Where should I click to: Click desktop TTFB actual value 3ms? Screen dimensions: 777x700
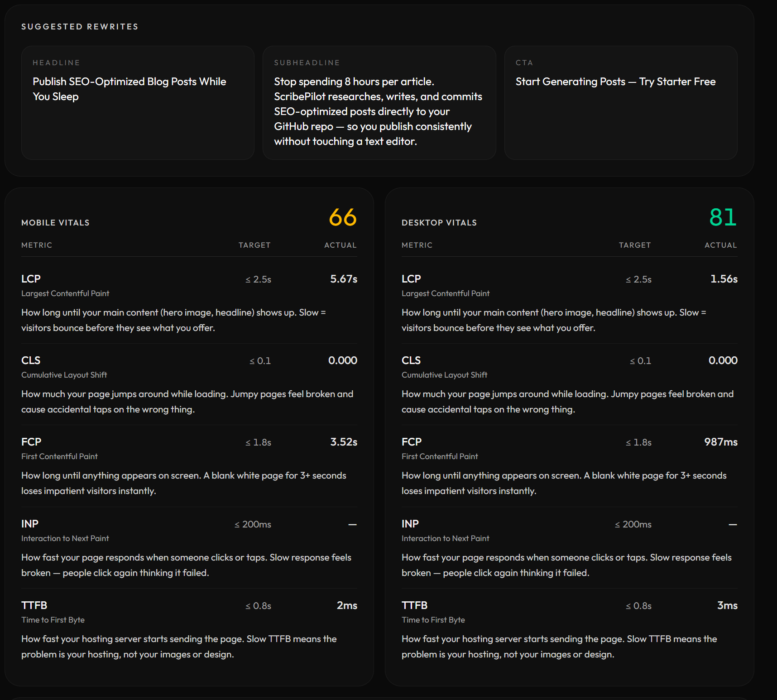point(727,605)
